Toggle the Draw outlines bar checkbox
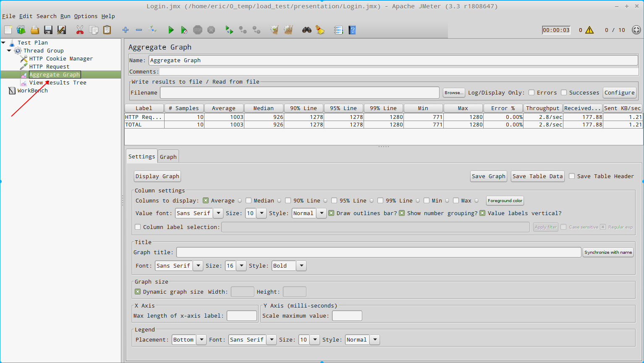This screenshot has height=363, width=644. coord(331,213)
